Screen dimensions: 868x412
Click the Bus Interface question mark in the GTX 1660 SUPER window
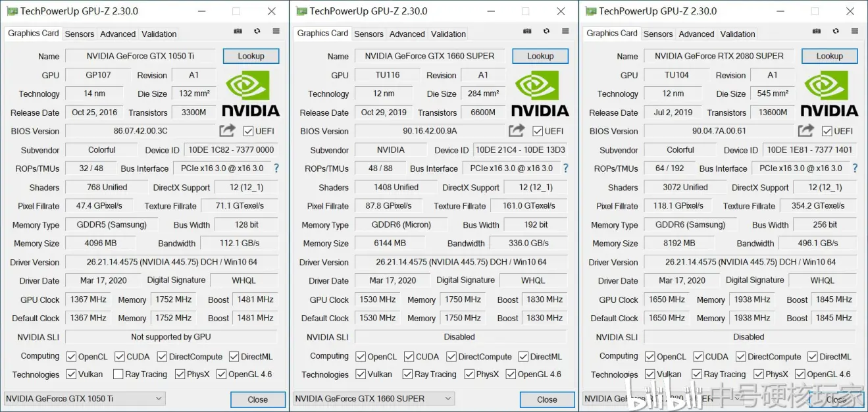565,168
